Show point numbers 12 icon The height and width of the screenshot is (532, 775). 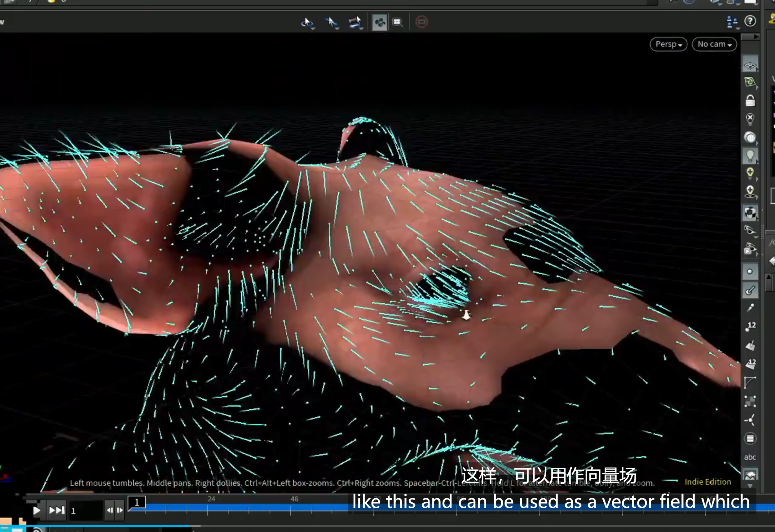(x=750, y=327)
